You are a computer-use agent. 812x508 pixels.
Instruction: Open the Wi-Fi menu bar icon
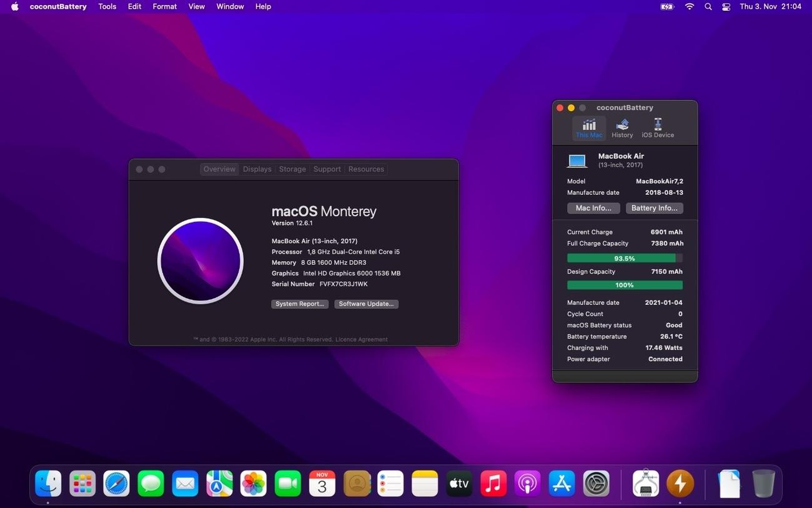point(690,6)
